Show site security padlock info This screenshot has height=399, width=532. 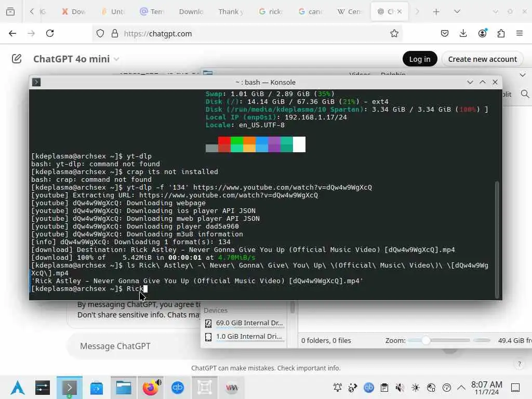coord(115,33)
